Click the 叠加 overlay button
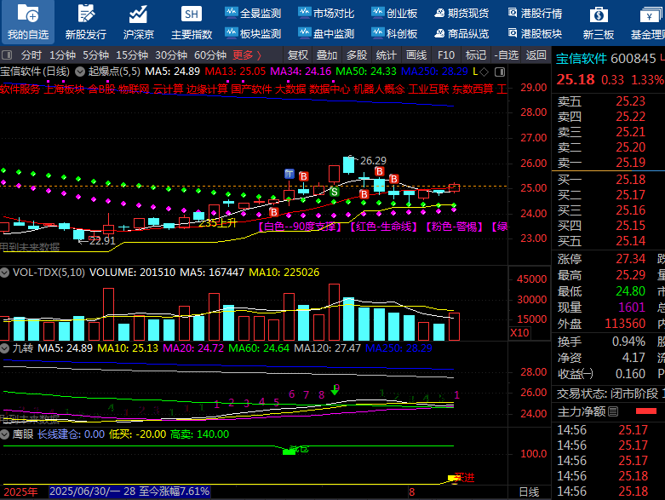This screenshot has width=665, height=500. (327, 55)
